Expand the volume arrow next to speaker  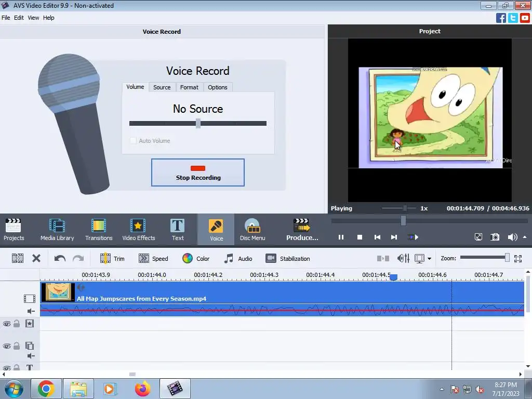(x=525, y=237)
